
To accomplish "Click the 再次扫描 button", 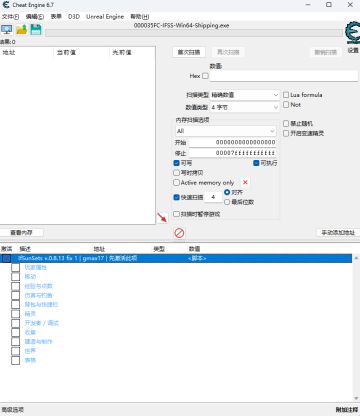I will (x=228, y=52).
